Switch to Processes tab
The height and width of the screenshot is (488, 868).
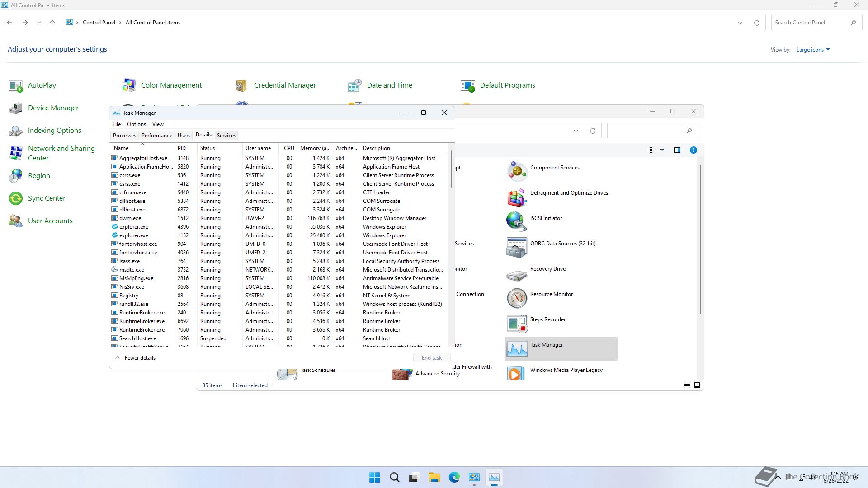tap(124, 136)
